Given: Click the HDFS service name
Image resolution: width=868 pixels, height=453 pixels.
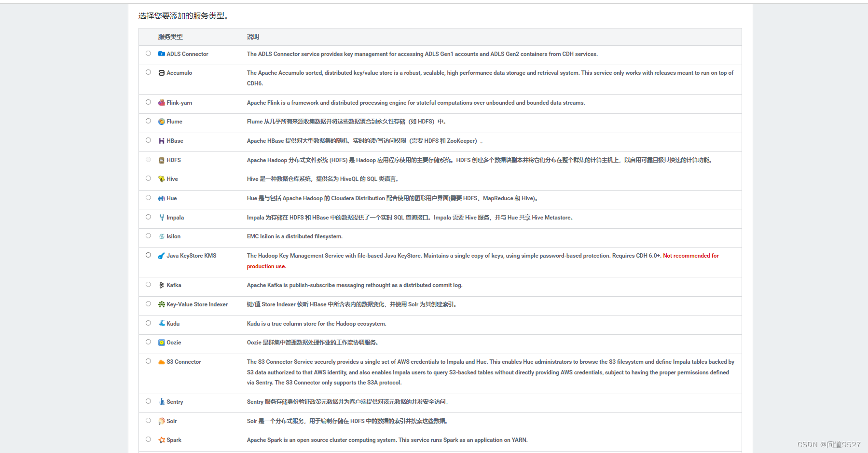Looking at the screenshot, I should point(174,160).
